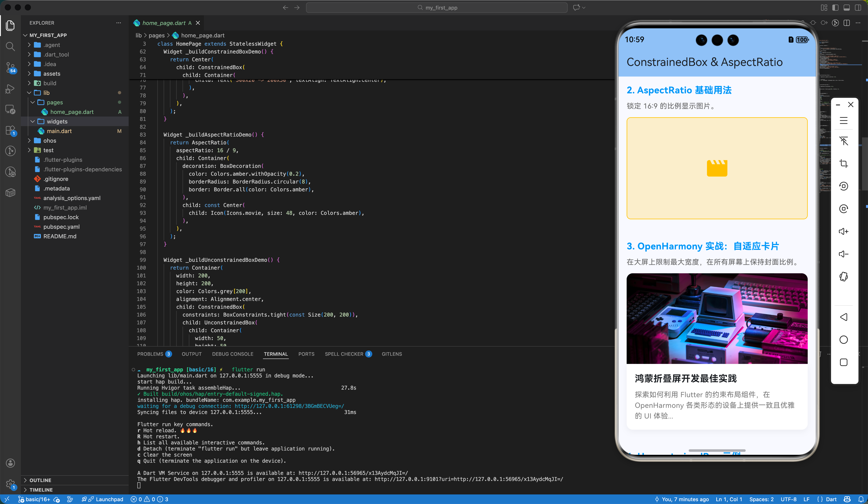Toggle secondary side bar visibility
The height and width of the screenshot is (504, 868).
point(858,8)
